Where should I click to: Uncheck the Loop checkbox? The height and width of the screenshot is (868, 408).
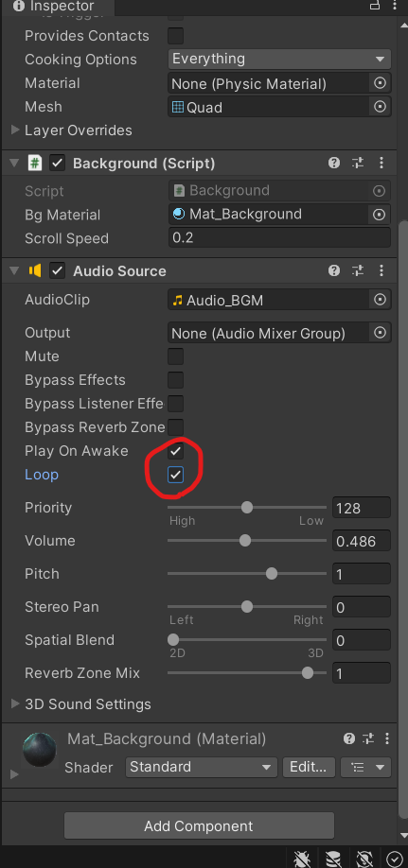pos(175,475)
